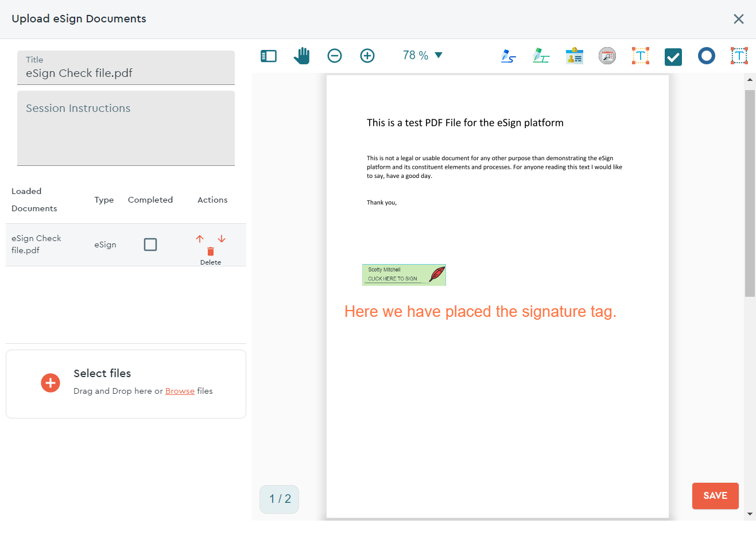This screenshot has height=535, width=756.
Task: Edit the Title field eSign Check file.pdf
Action: (126, 68)
